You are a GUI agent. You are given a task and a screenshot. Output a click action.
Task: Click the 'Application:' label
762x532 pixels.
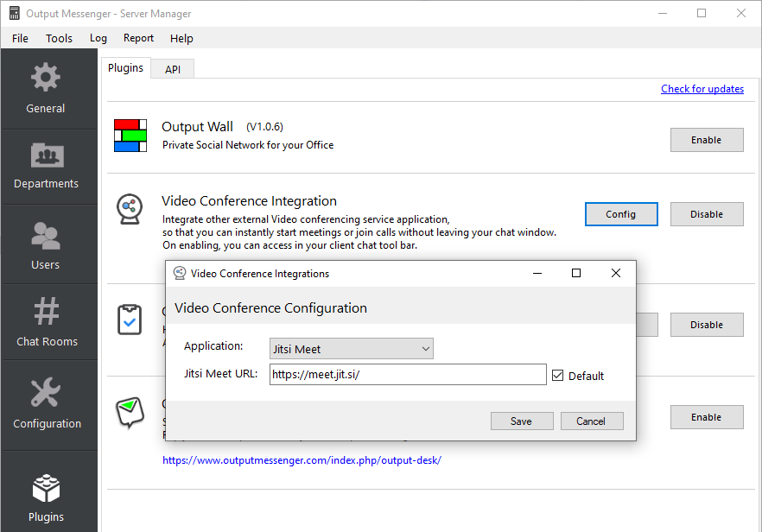coord(213,346)
